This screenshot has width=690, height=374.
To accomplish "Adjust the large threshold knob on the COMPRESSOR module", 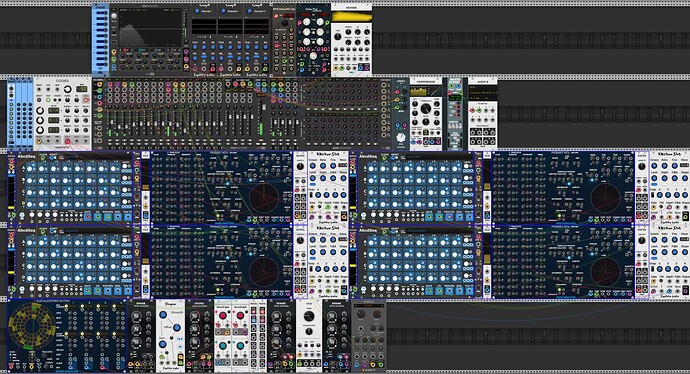I will coord(426,108).
